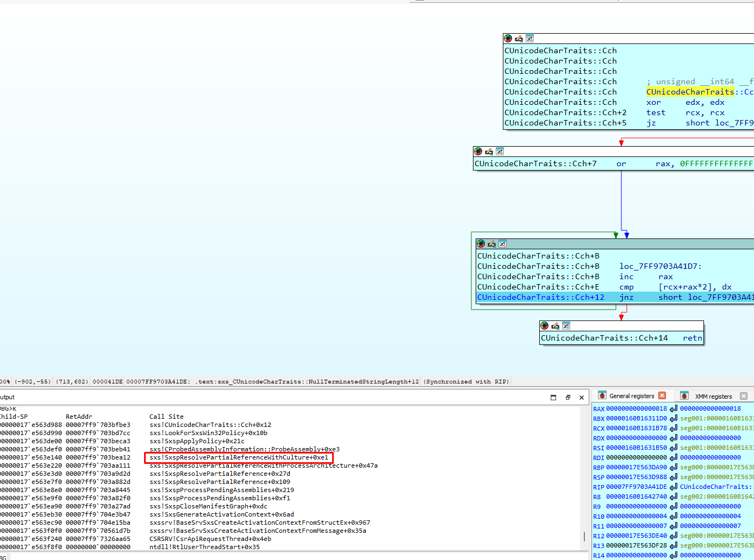754x560 pixels.
Task: Click the node color icon of the Cch+B loop block
Action: (x=481, y=244)
